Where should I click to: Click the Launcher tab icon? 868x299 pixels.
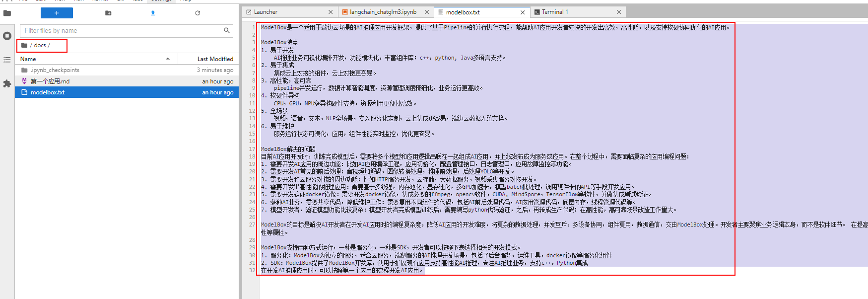tap(249, 12)
